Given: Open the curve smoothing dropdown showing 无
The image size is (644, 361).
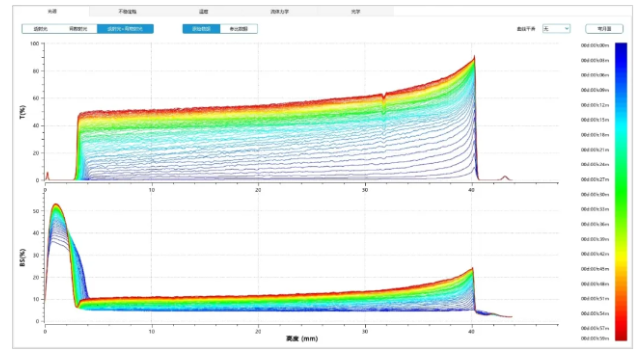Looking at the screenshot, I should coord(556,29).
